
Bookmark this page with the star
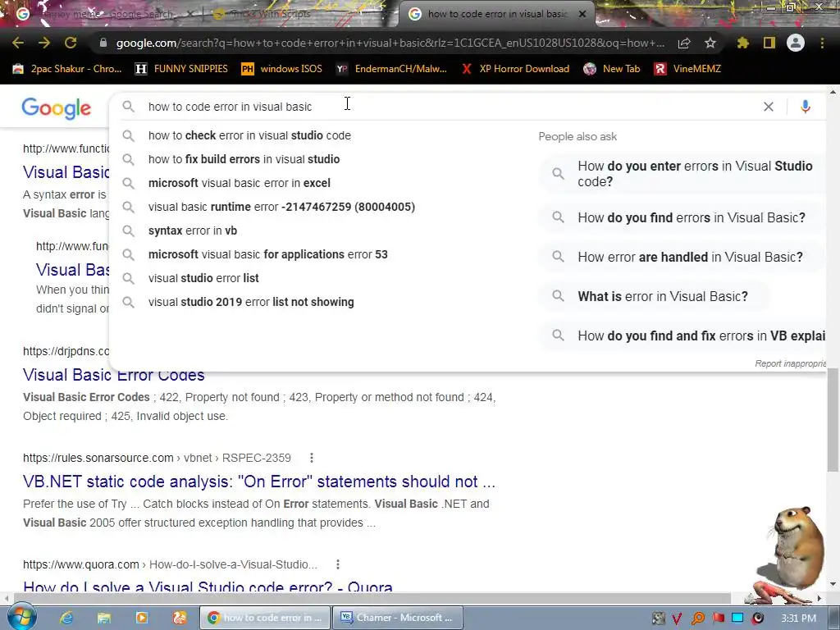point(710,43)
